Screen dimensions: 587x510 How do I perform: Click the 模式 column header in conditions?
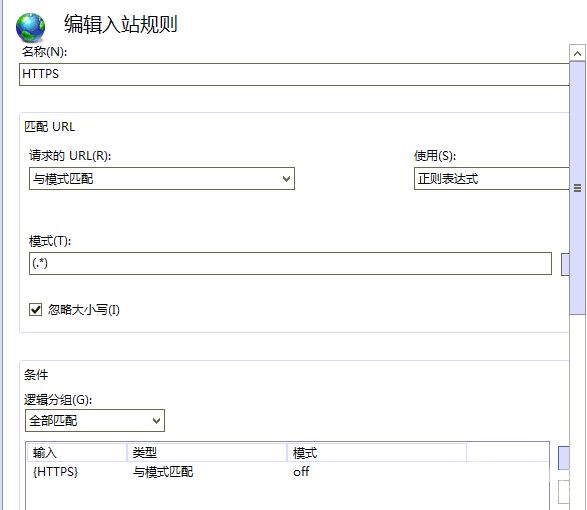pyautogui.click(x=377, y=453)
